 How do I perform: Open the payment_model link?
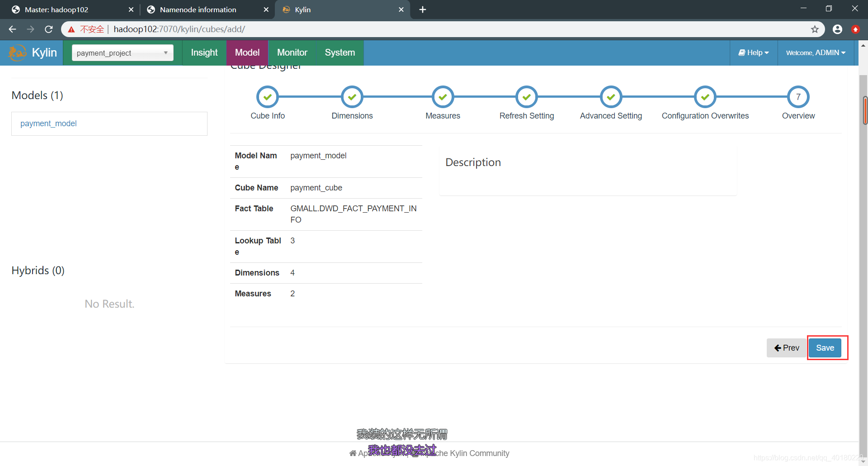tap(48, 124)
